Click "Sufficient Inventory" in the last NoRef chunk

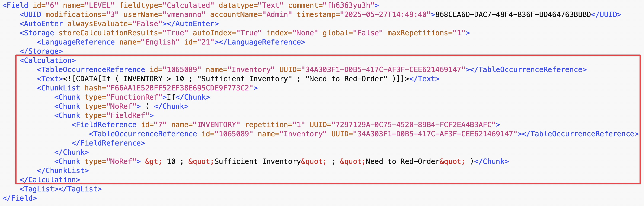257,161
